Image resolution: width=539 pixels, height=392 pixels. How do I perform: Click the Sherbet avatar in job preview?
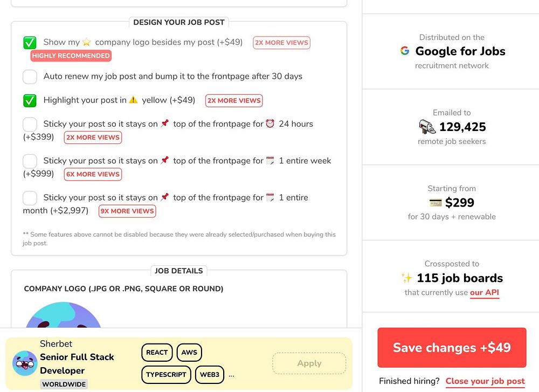point(25,363)
